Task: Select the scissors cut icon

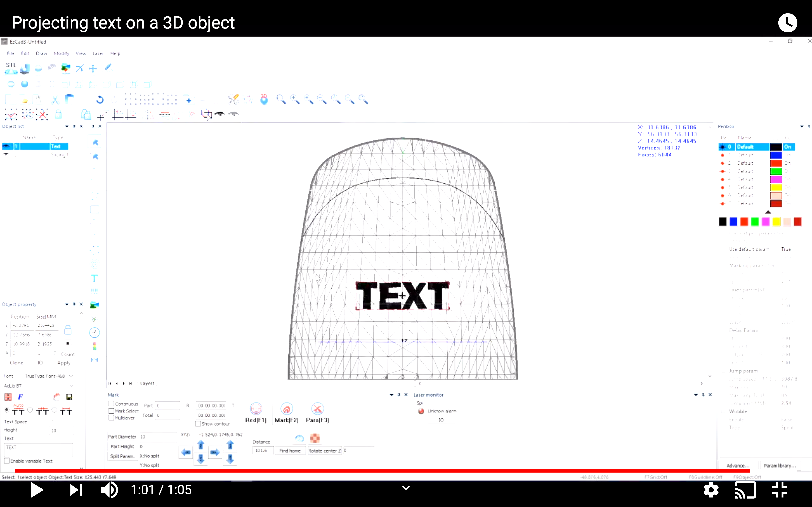Action: point(55,99)
